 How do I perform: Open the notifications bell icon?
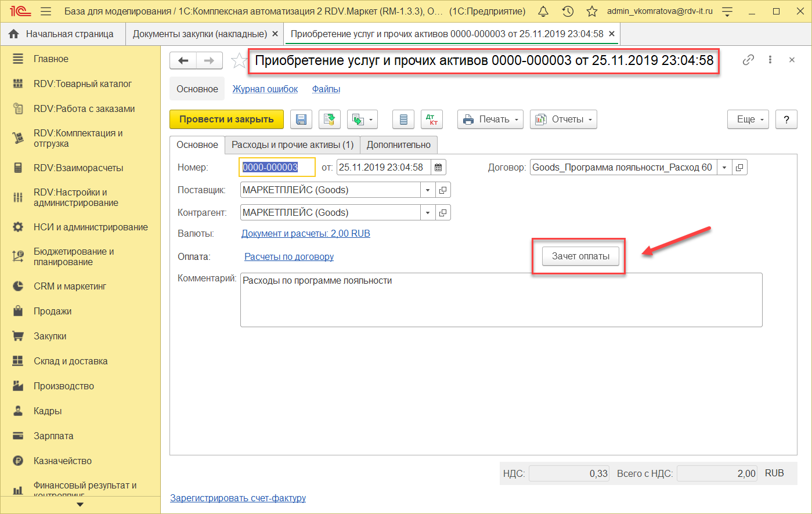click(x=543, y=12)
